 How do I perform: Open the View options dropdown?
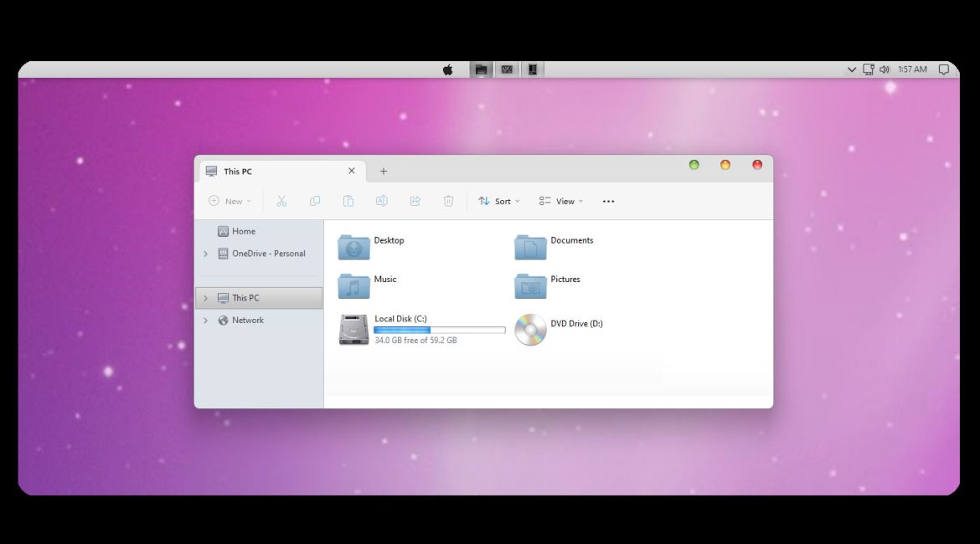561,201
